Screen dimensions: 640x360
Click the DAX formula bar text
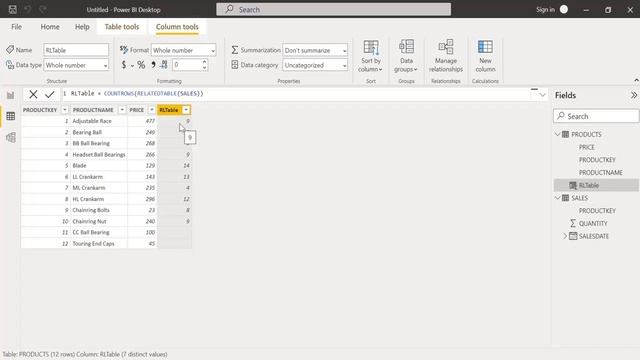coord(137,93)
